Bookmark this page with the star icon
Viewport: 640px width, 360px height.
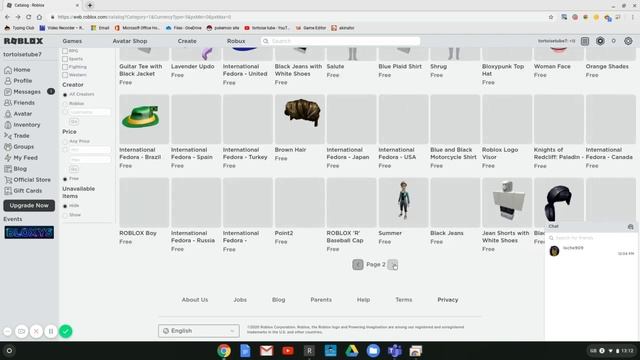[x=551, y=17]
